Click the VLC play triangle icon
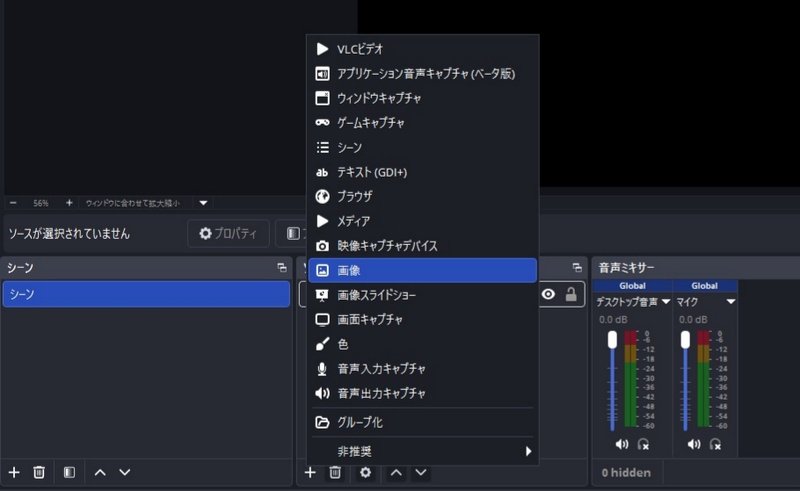This screenshot has width=800, height=491. pyautogui.click(x=322, y=49)
